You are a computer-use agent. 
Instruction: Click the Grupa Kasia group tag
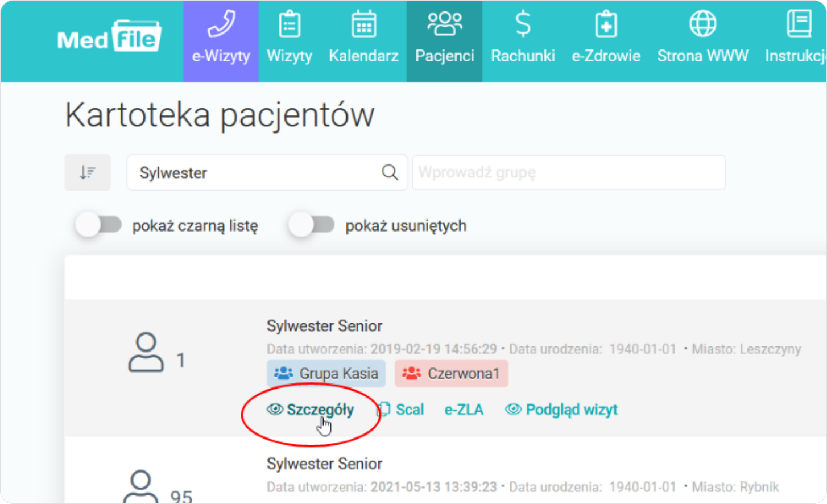[x=326, y=374]
